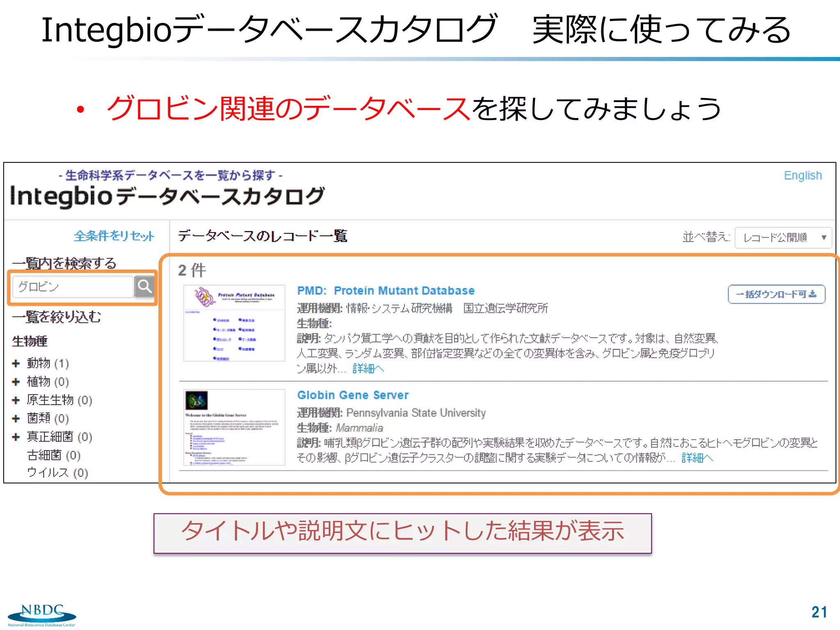Image resolution: width=840 pixels, height=630 pixels.
Task: Open 詳細へ link for PMD entry
Action: click(368, 368)
